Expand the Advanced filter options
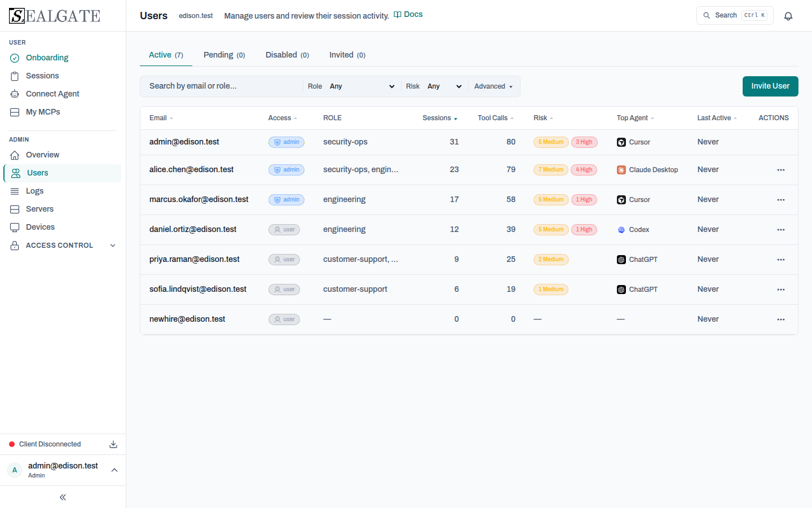Image resolution: width=812 pixels, height=508 pixels. point(493,86)
